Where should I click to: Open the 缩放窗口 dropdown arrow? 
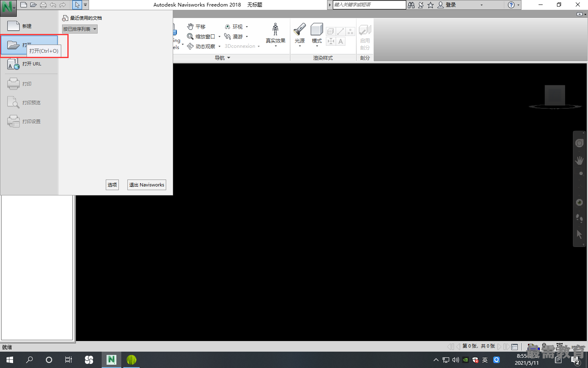(x=220, y=36)
